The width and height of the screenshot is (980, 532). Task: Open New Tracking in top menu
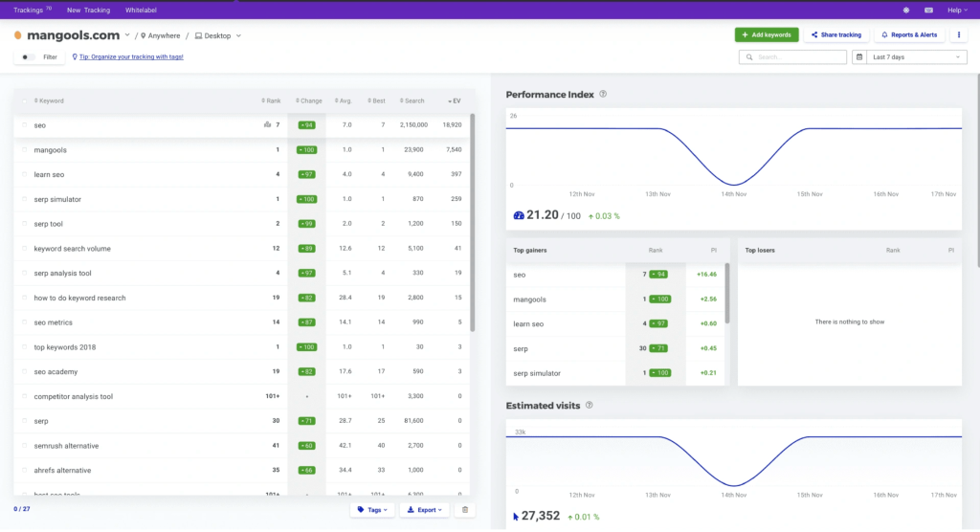point(88,10)
